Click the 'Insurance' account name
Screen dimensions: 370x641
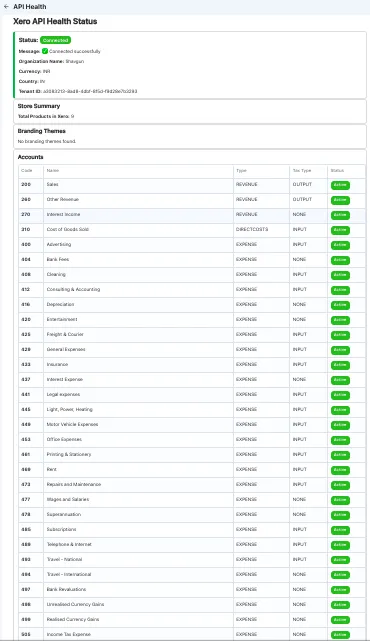57,364
